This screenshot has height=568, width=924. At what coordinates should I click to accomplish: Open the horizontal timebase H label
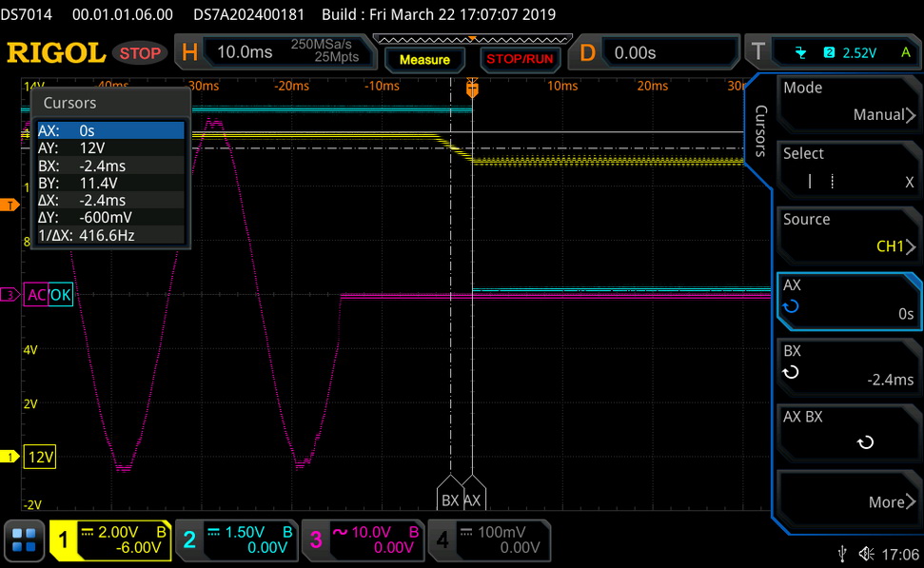[x=189, y=52]
